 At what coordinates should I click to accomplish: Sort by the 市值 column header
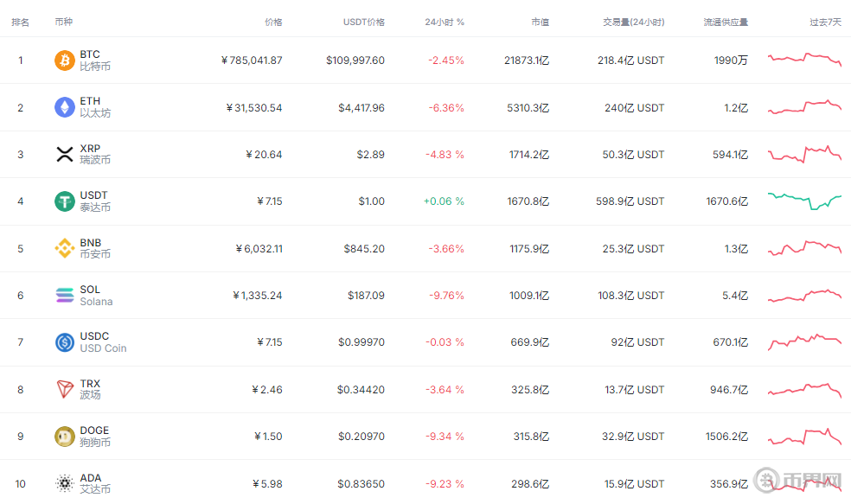[540, 22]
